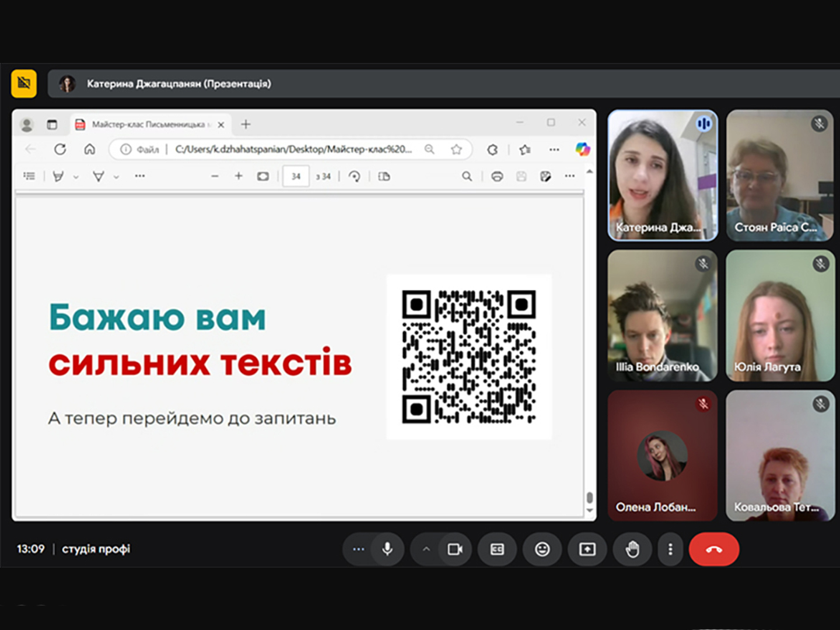Select Олена Лобан... participant tile
Image resolution: width=840 pixels, height=630 pixels.
click(663, 456)
